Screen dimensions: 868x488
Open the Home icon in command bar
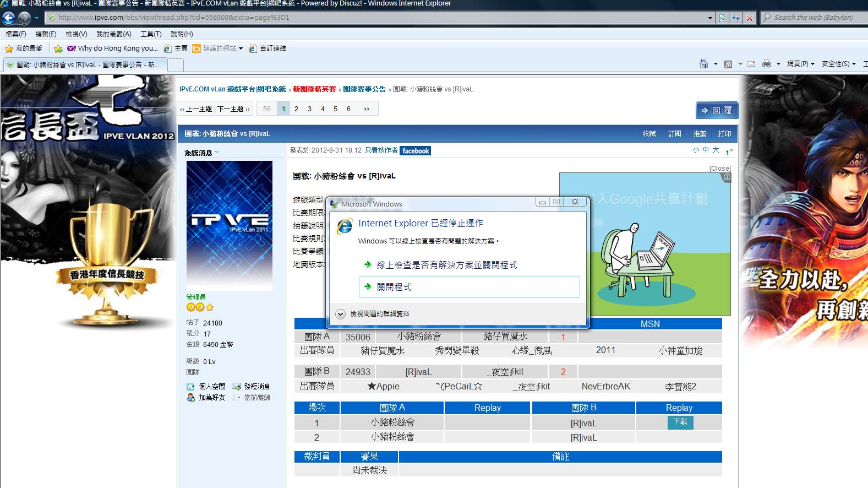(703, 64)
